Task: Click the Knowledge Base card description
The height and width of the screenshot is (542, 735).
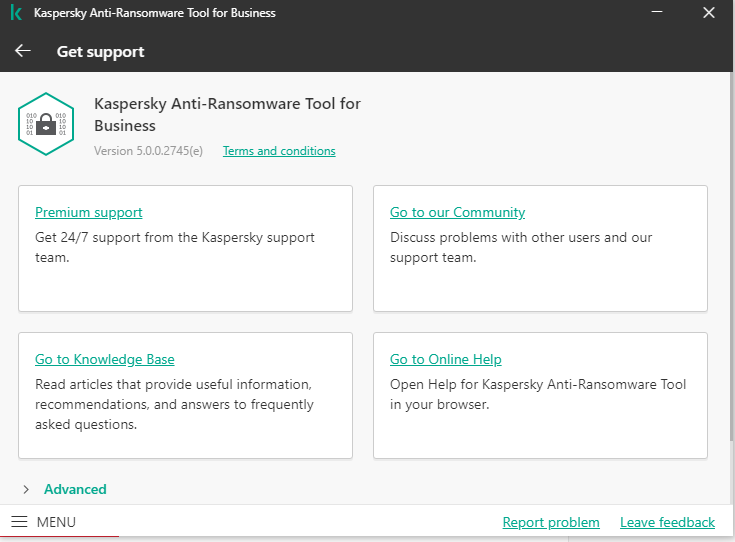Action: (174, 404)
